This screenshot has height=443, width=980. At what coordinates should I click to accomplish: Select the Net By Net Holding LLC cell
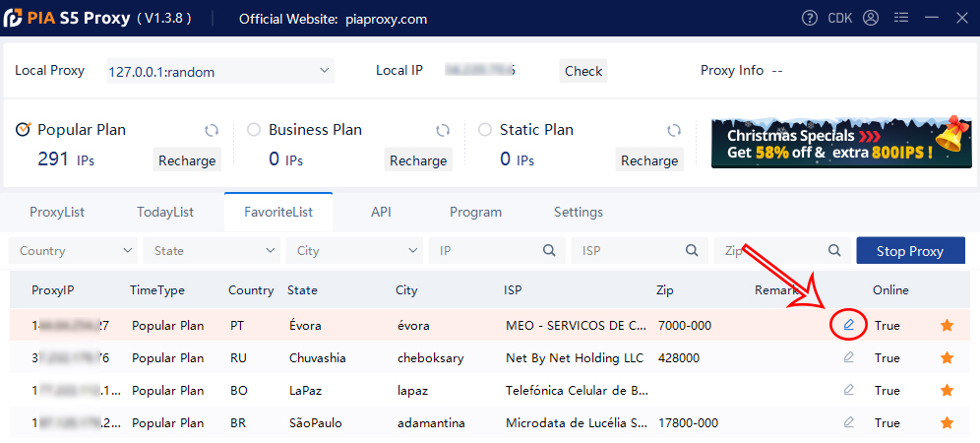tap(575, 357)
